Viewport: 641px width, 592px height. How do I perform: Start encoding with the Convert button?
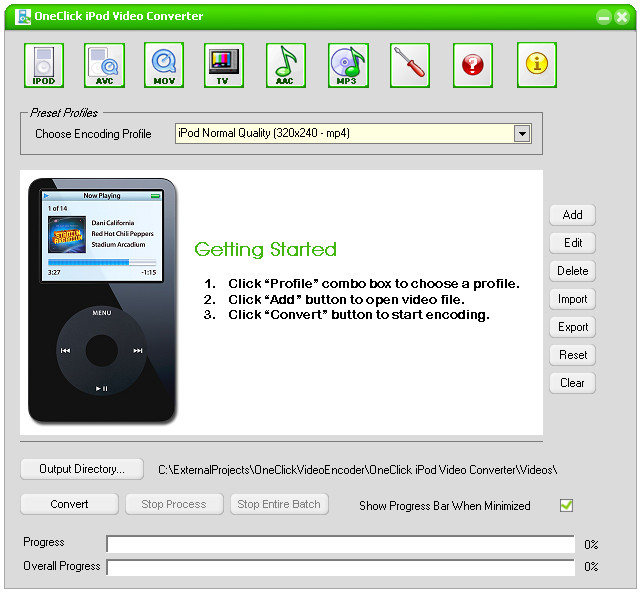pyautogui.click(x=69, y=504)
